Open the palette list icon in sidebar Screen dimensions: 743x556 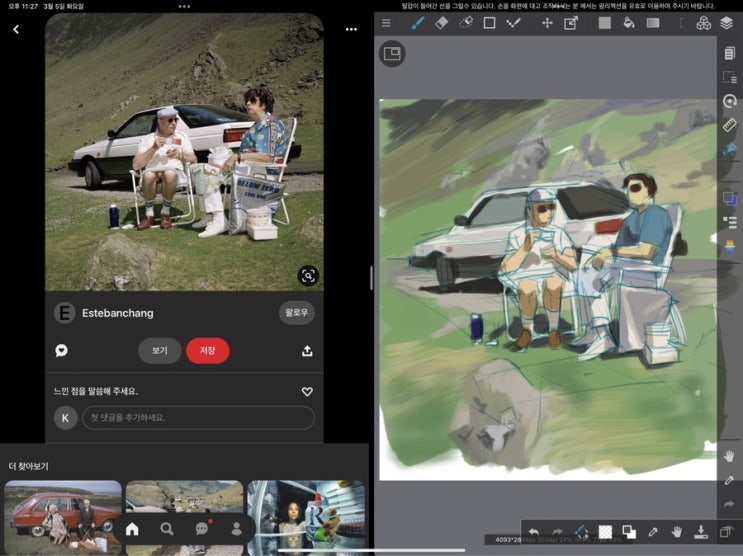coord(730,222)
